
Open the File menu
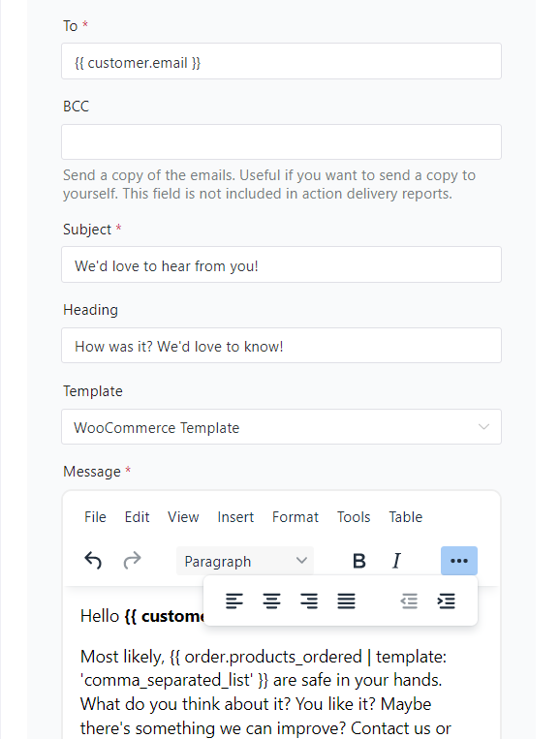[95, 517]
